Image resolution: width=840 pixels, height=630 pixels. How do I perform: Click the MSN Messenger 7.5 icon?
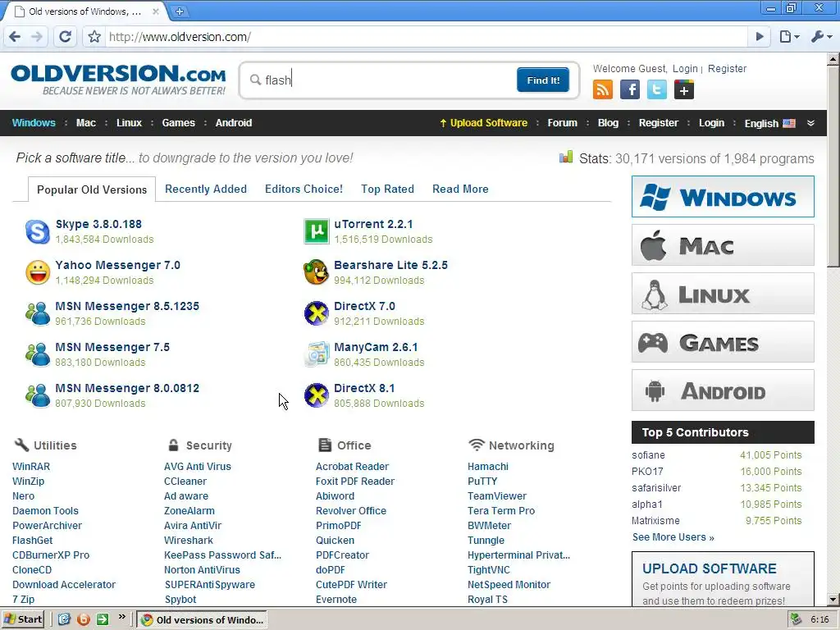38,354
